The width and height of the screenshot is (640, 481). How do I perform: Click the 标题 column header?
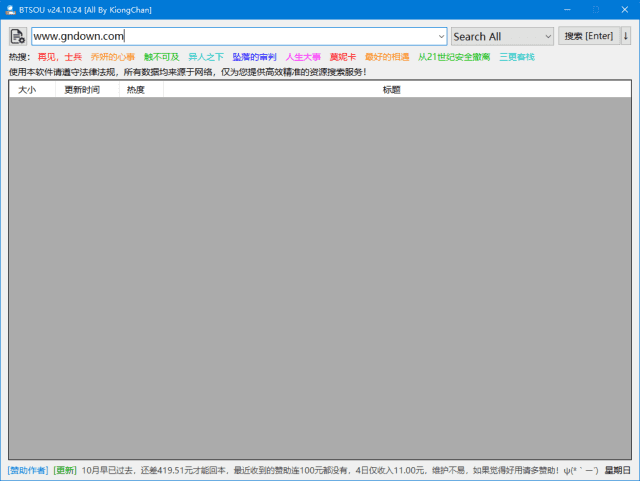tap(397, 90)
